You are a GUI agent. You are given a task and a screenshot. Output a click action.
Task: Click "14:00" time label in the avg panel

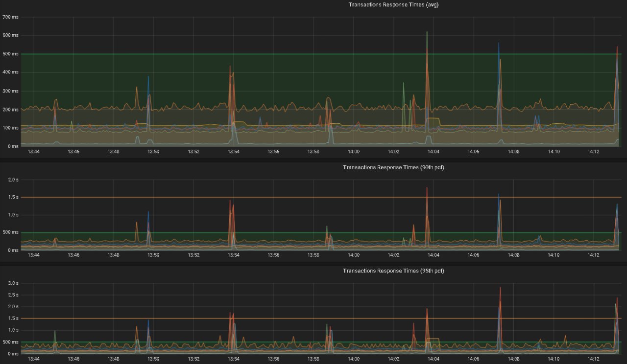(x=354, y=152)
